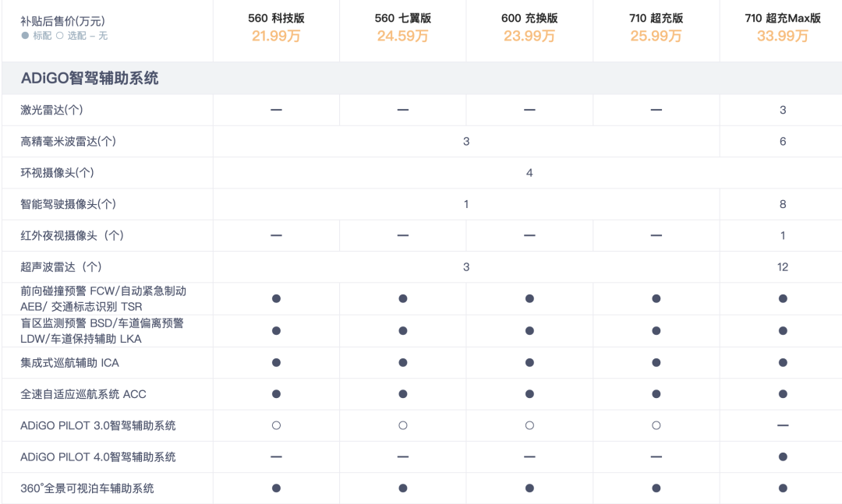Click the ICA standard dot under 560 科技版
The image size is (842, 504).
click(276, 363)
